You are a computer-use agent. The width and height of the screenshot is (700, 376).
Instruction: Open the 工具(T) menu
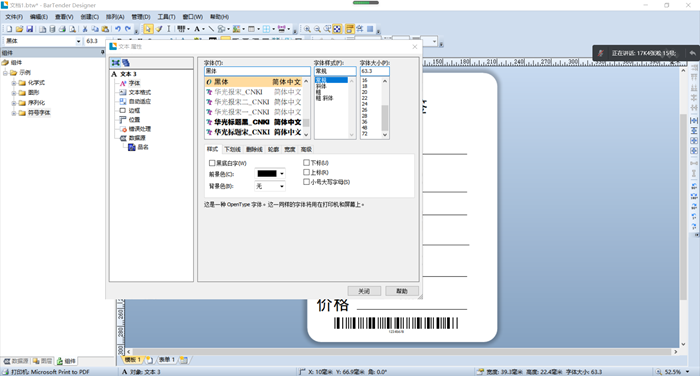tap(166, 17)
